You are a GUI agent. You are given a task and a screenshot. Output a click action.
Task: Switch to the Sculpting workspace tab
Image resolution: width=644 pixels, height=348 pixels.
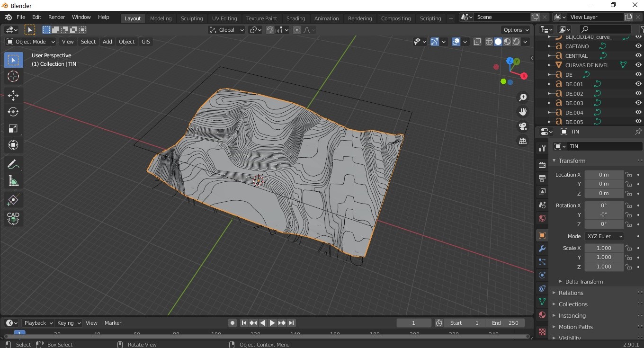pos(192,18)
